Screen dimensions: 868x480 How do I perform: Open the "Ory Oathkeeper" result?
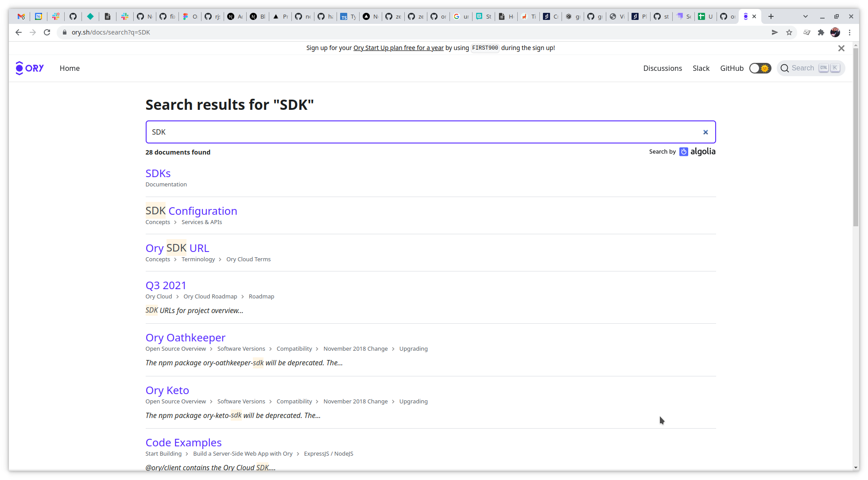185,337
